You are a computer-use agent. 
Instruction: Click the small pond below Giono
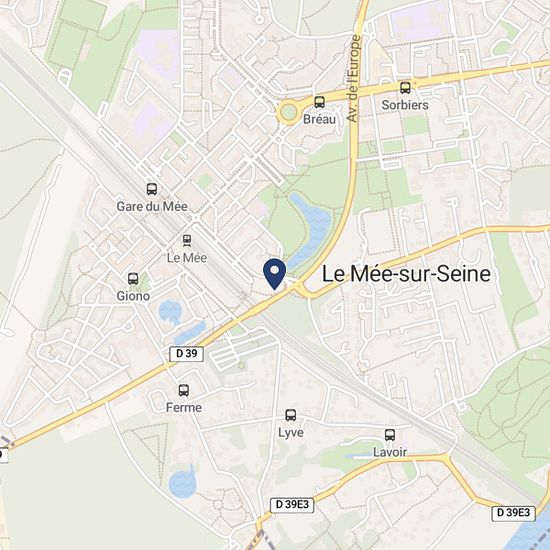170,313
